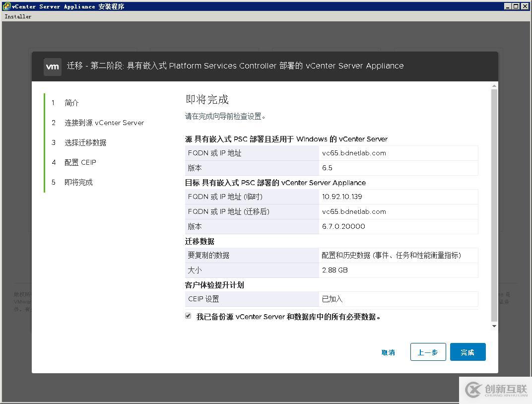This screenshot has height=404, width=532.
Task: Go to step 1 简介
Action: coord(71,103)
